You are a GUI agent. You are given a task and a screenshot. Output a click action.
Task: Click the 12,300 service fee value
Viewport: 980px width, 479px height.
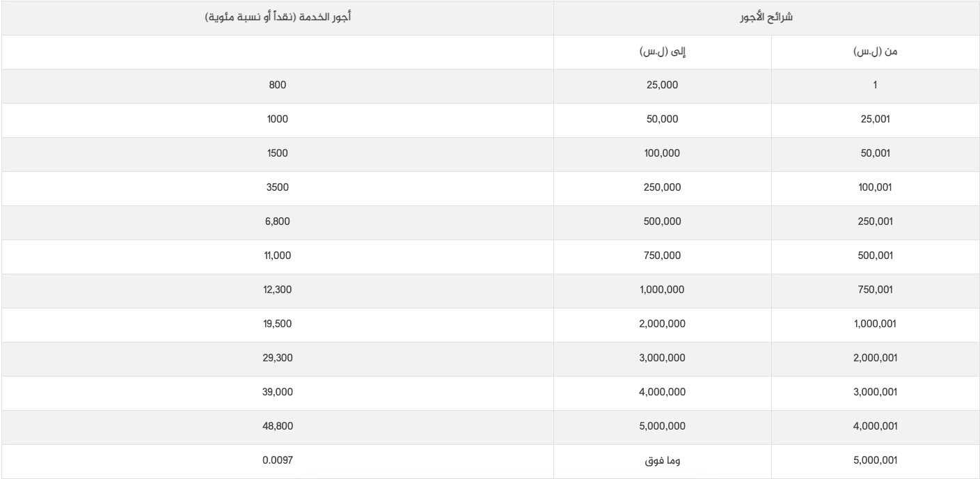277,290
